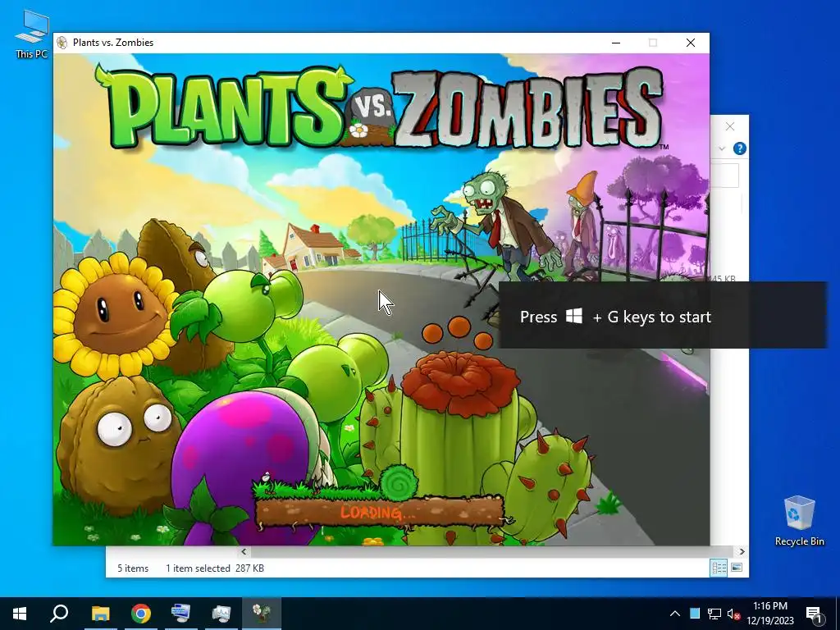Open the Windows Start menu
The image size is (840, 630).
tap(20, 614)
